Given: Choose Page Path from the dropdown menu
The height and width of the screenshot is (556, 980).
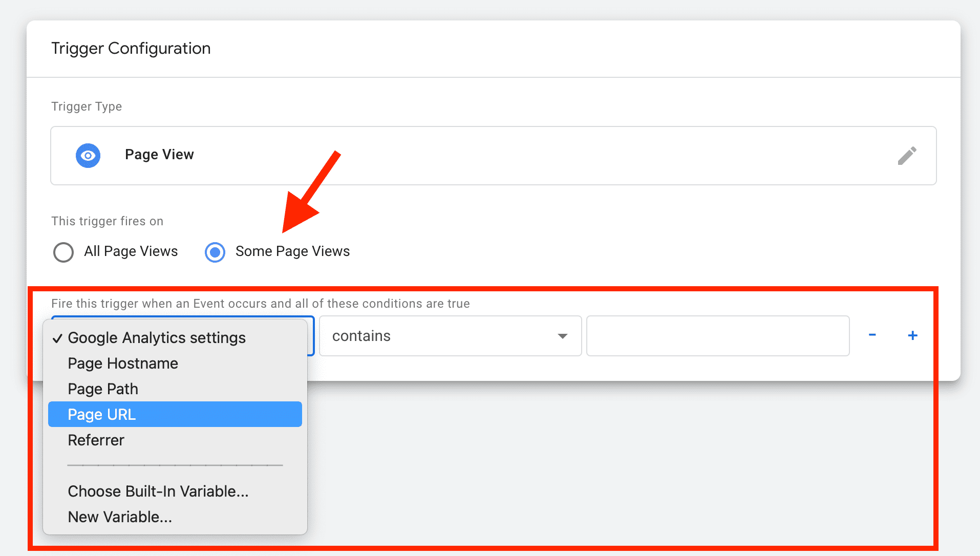Looking at the screenshot, I should [102, 389].
